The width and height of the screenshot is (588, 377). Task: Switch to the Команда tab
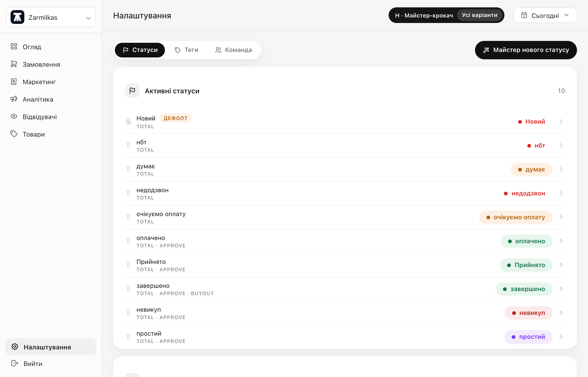233,50
